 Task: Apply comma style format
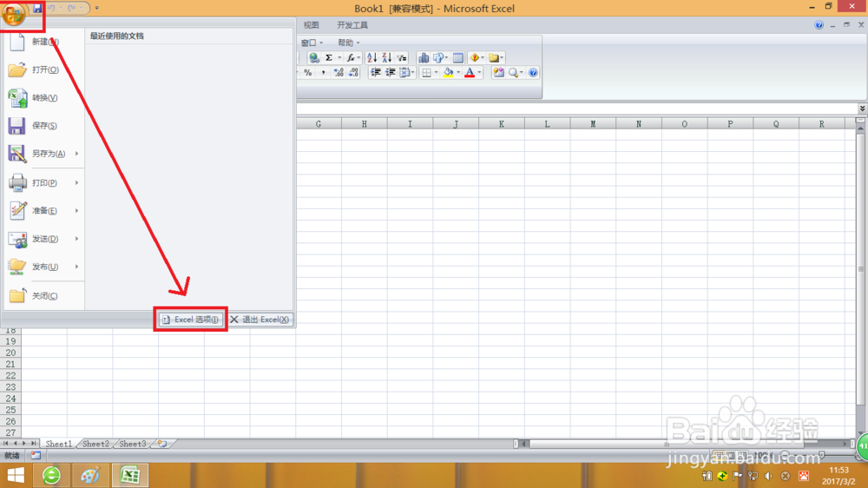pyautogui.click(x=323, y=73)
